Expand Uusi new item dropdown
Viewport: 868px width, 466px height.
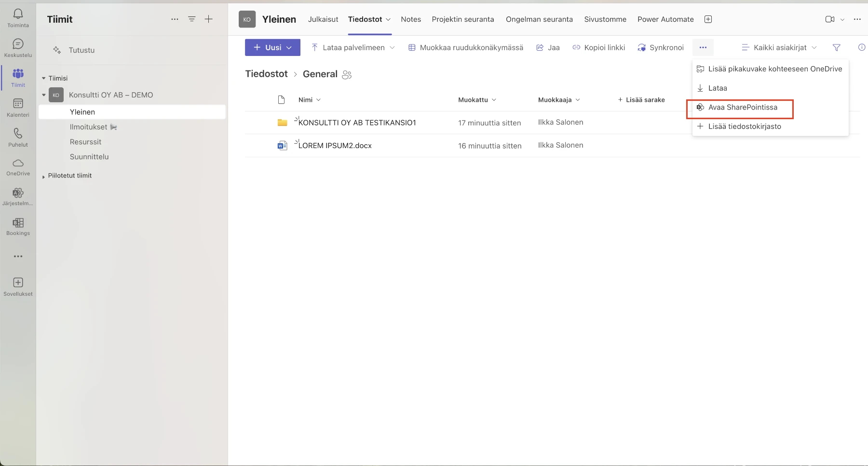[x=289, y=47]
